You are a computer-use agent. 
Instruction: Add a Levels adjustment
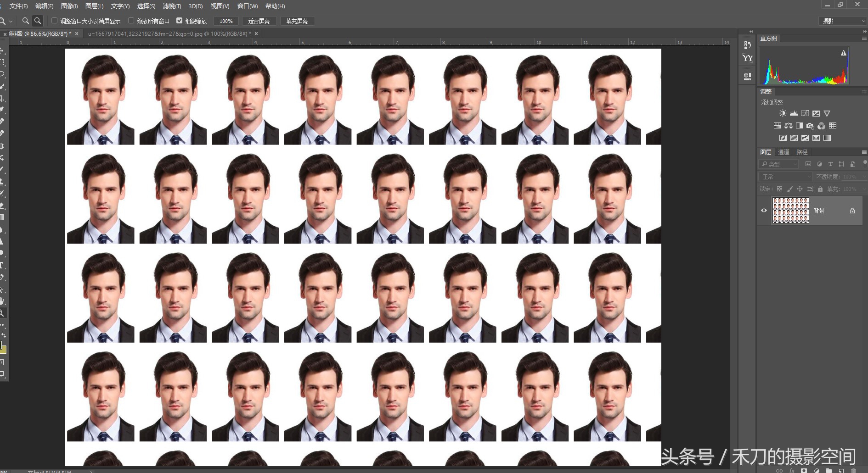click(794, 113)
